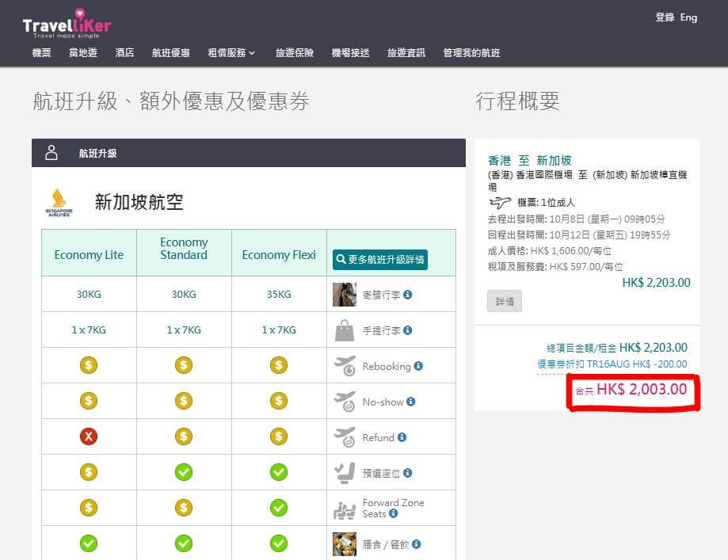This screenshot has height=560, width=728.
Task: Open the 旅遊保險 menu item
Action: click(295, 53)
